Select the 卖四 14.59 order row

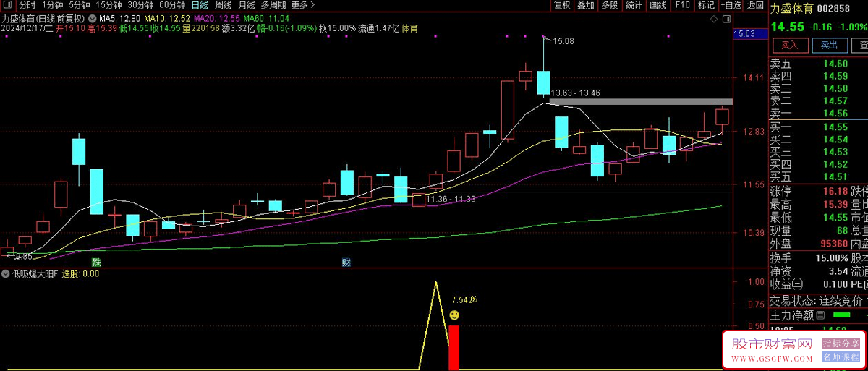[818, 76]
